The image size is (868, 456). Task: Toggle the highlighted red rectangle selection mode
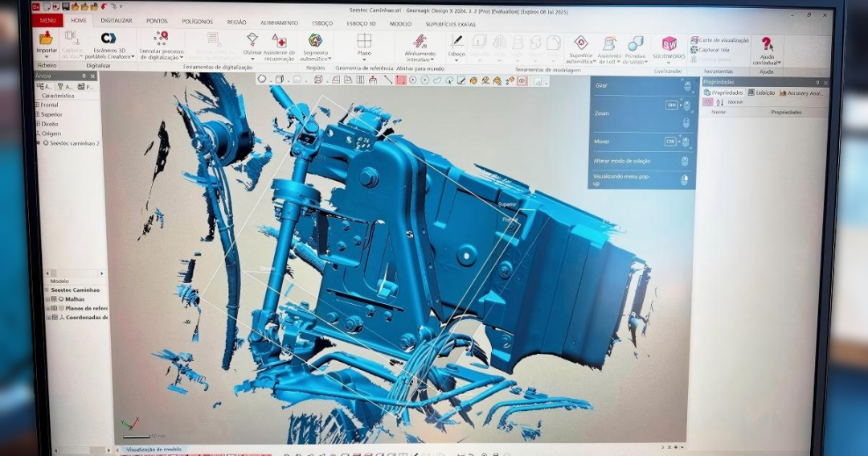pyautogui.click(x=401, y=80)
